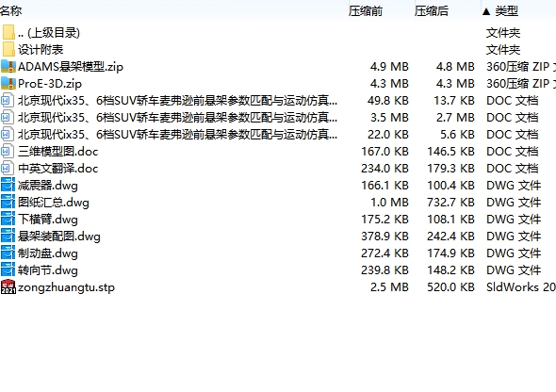
Task: Click the SldWorks type of zongzhuangtu.stp
Action: click(x=521, y=287)
